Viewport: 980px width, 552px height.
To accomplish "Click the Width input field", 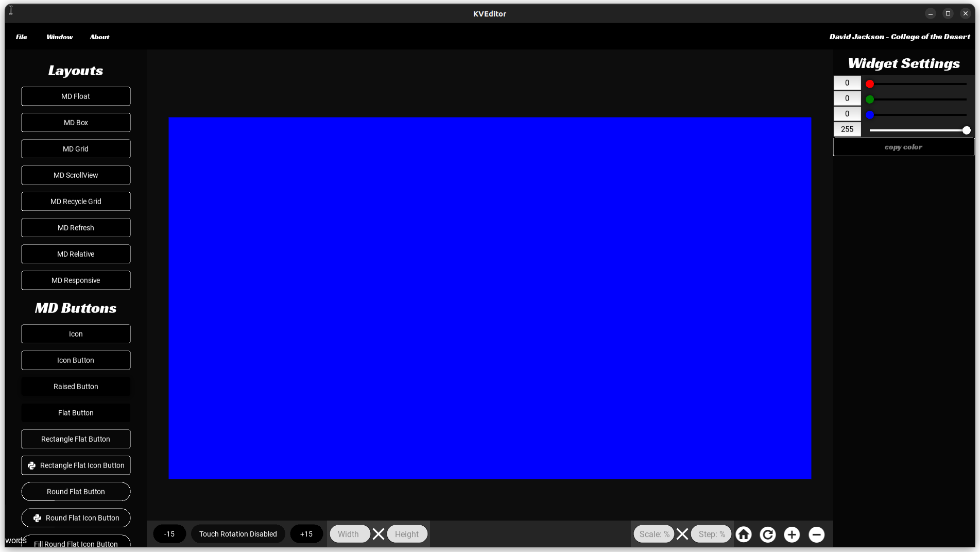I will coord(349,534).
